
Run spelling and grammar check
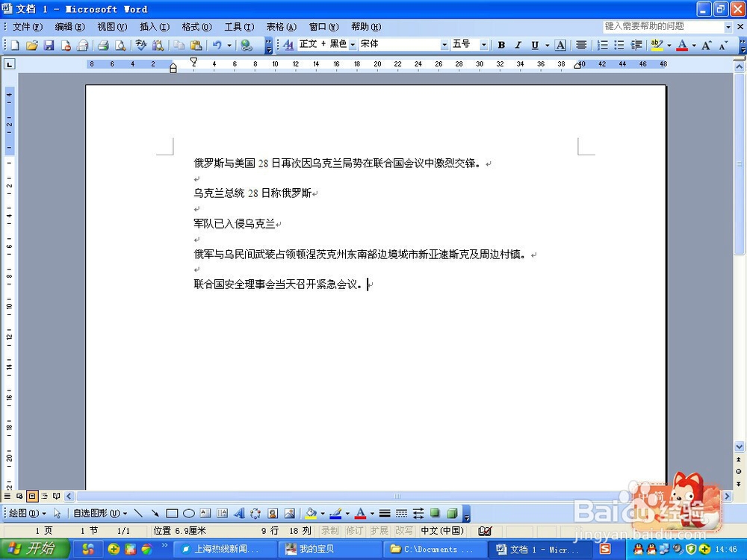[x=140, y=46]
